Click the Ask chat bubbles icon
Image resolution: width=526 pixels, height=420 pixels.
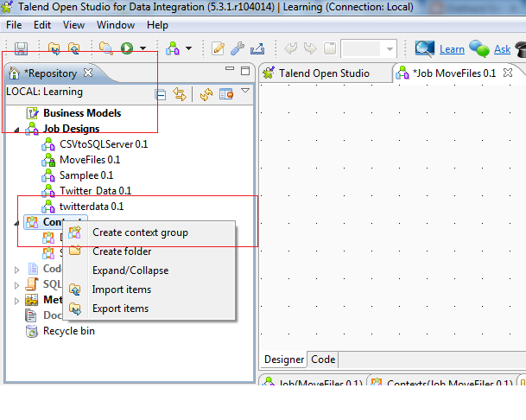click(479, 48)
